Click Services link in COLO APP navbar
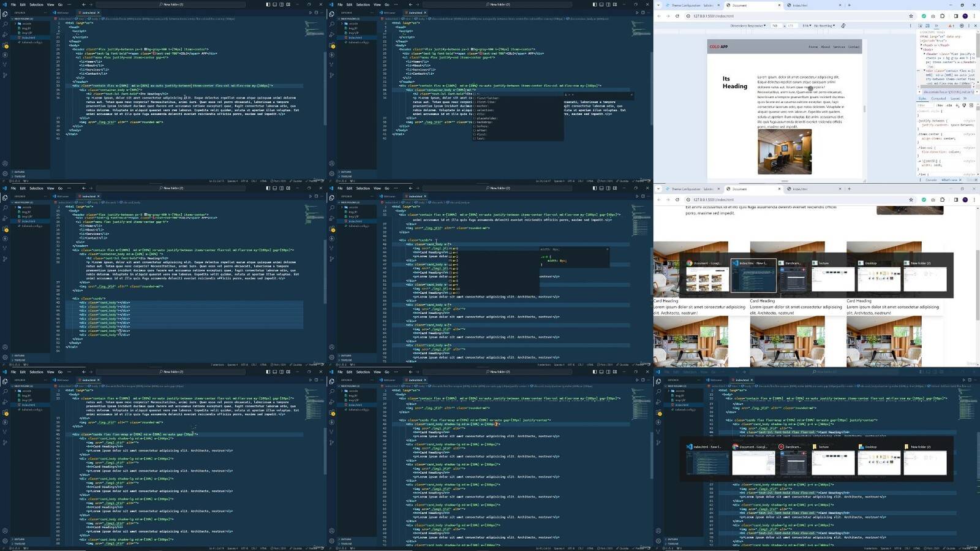The height and width of the screenshot is (551, 980). (x=839, y=47)
